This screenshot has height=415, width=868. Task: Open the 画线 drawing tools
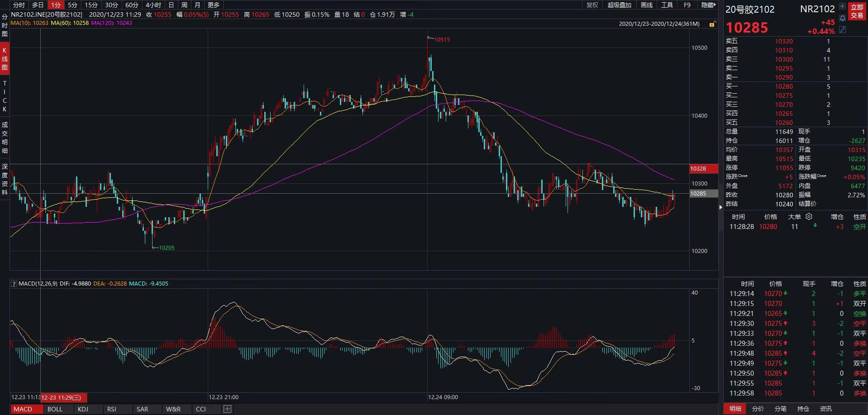point(647,5)
